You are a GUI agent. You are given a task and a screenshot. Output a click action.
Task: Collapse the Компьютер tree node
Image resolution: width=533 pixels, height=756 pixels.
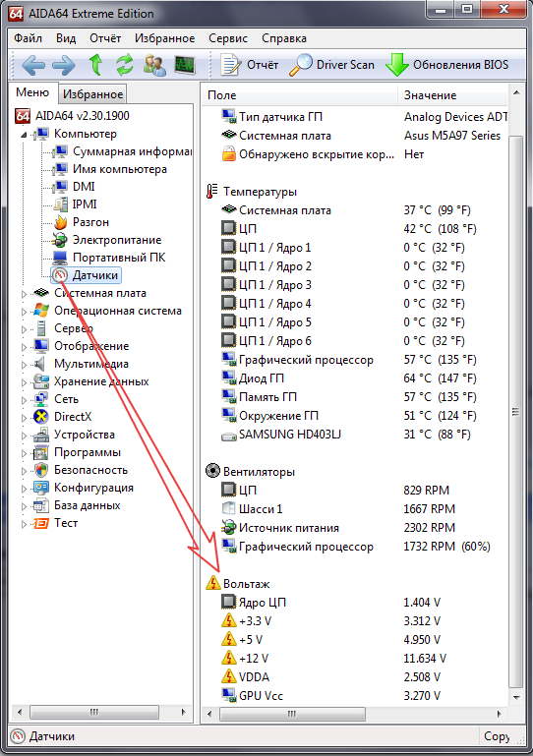(x=24, y=135)
